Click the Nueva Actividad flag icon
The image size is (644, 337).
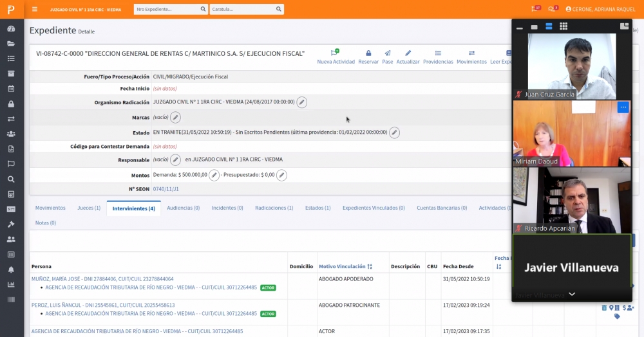(x=335, y=53)
